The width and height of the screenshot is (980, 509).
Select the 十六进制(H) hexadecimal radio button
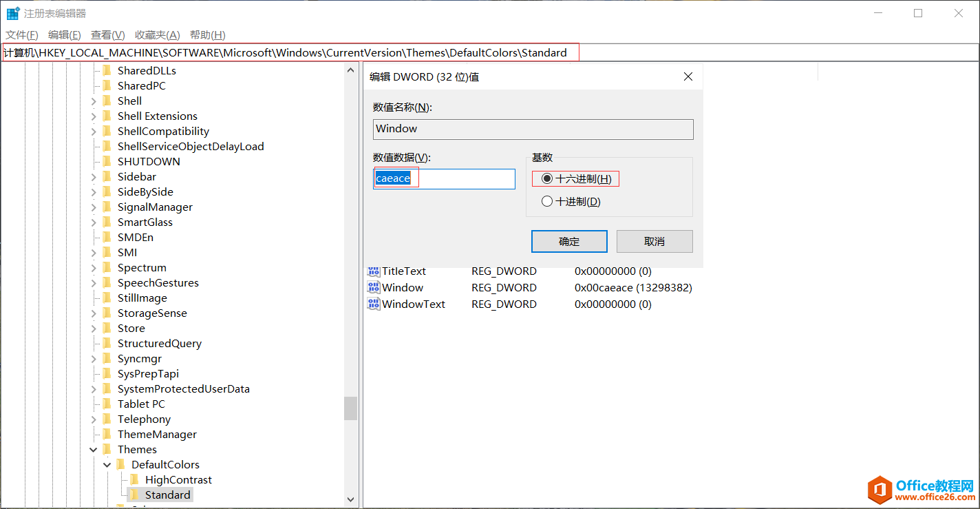click(547, 178)
